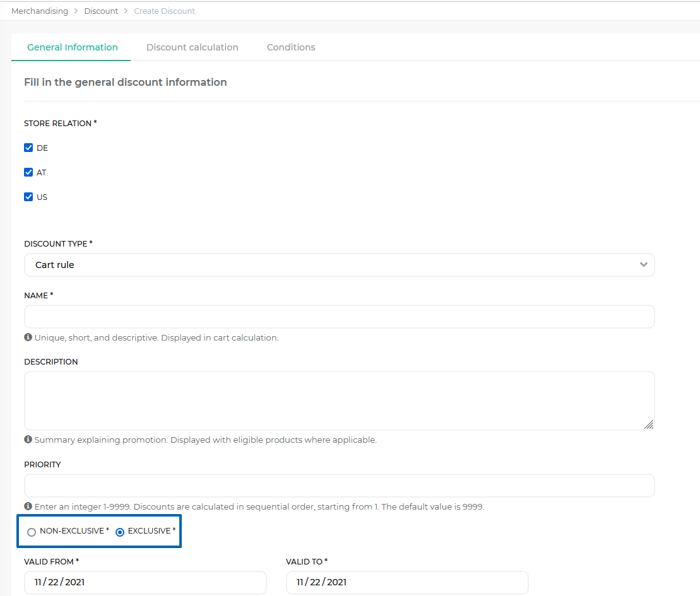Screen dimensions: 700x596
Task: Click the Valid To date field
Action: coord(407,582)
